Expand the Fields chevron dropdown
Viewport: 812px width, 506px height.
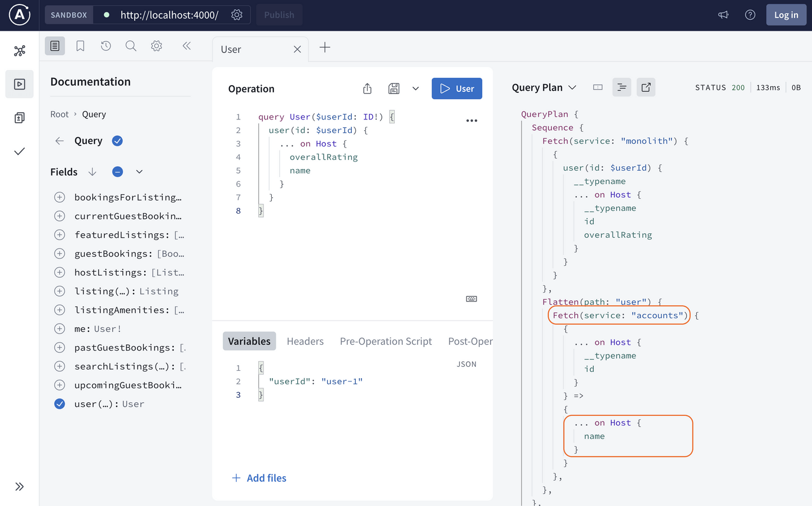click(x=139, y=171)
